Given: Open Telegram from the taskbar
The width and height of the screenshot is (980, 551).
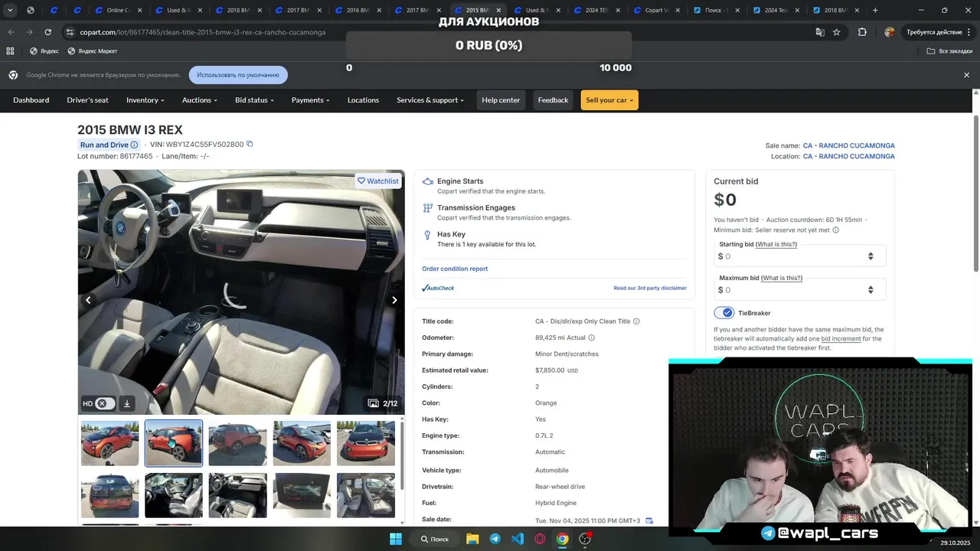Looking at the screenshot, I should [x=495, y=539].
